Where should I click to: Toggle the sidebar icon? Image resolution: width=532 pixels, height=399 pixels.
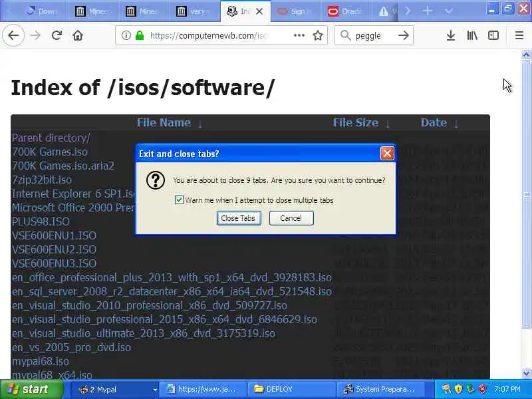pyautogui.click(x=493, y=35)
